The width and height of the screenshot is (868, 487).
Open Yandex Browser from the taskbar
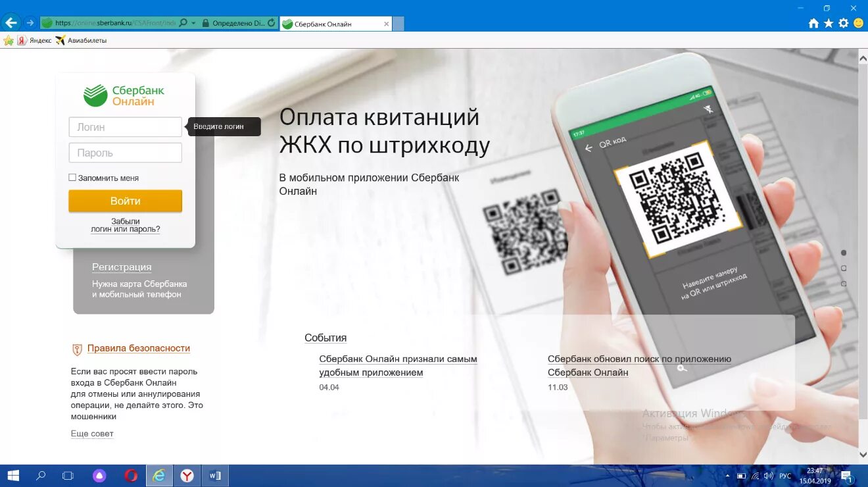point(187,475)
